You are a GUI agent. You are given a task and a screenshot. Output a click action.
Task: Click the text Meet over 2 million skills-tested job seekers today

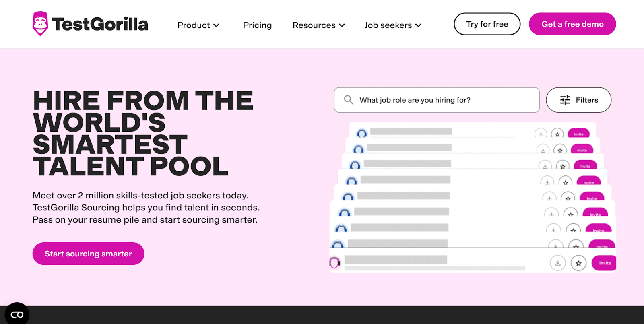[x=140, y=196]
